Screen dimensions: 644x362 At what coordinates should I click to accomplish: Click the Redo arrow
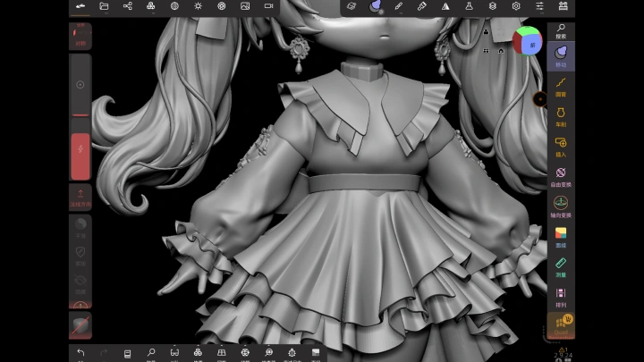tap(104, 352)
